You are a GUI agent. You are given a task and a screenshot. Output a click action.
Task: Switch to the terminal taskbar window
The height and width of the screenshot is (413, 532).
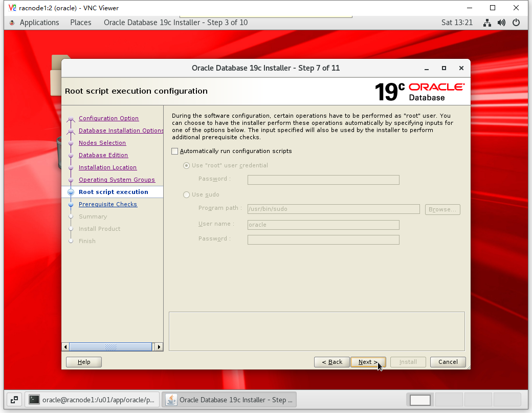coord(92,400)
